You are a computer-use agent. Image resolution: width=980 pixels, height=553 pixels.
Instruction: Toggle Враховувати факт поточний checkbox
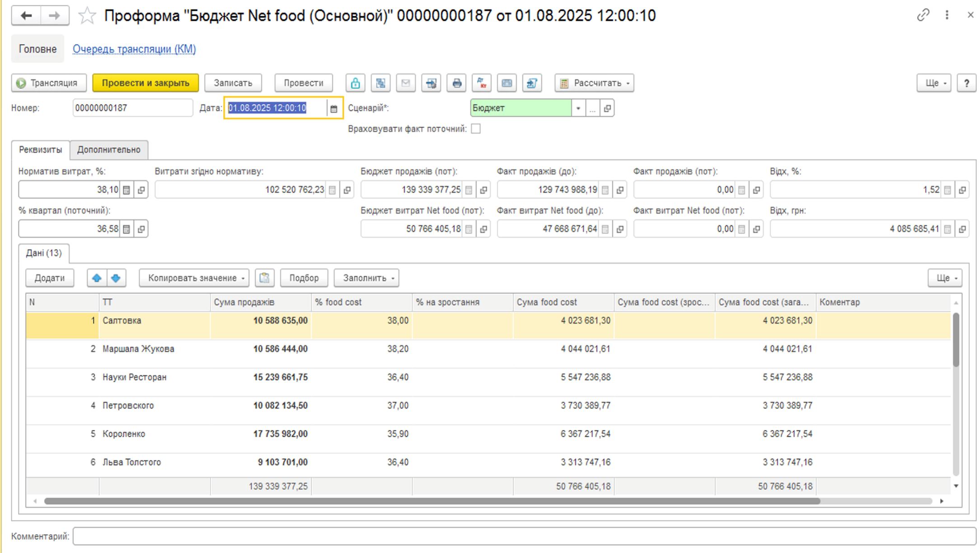(476, 129)
